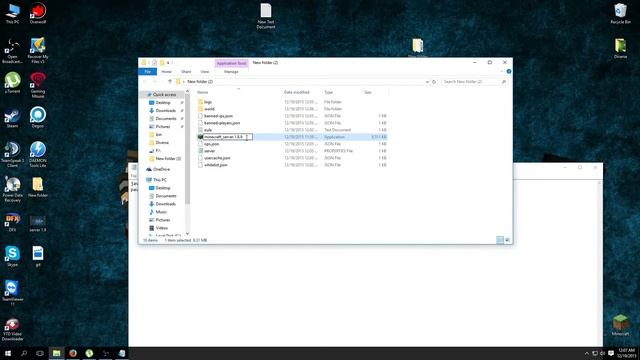The width and height of the screenshot is (640, 360).
Task: Click the minecraft_server rename text box
Action: point(228,137)
